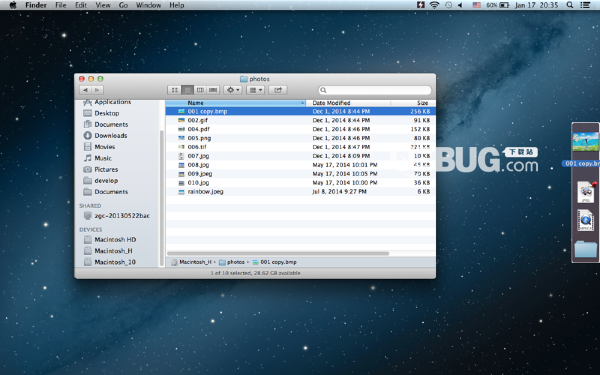
Task: Open the Finder menu
Action: point(36,5)
